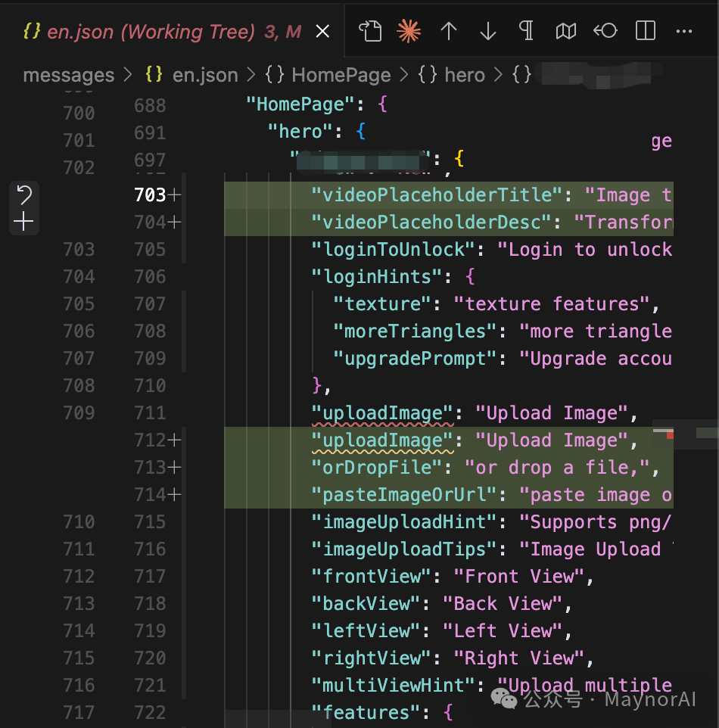
Task: Click chevron after messages breadcrumb
Action: [128, 75]
